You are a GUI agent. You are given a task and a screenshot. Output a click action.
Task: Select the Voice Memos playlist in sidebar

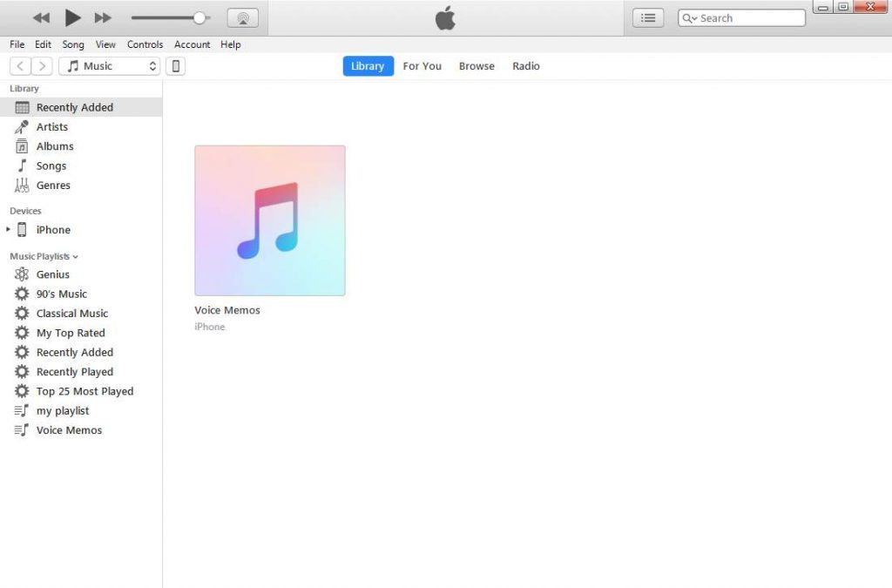[69, 430]
